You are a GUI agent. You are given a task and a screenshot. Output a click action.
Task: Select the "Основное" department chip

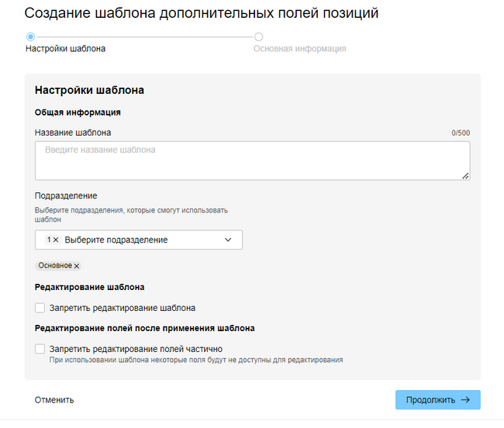(x=54, y=266)
